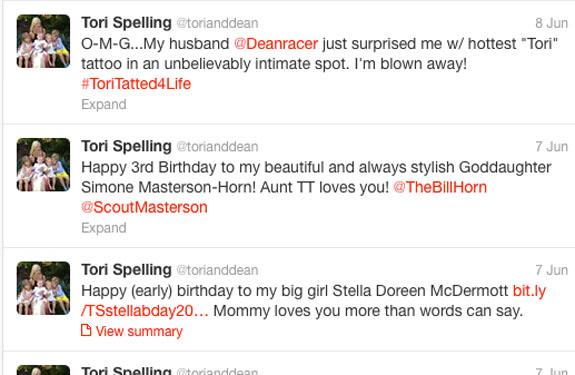Click the 7 Jun timestamp on Stella tweet
The image size is (575, 375).
coord(552,270)
